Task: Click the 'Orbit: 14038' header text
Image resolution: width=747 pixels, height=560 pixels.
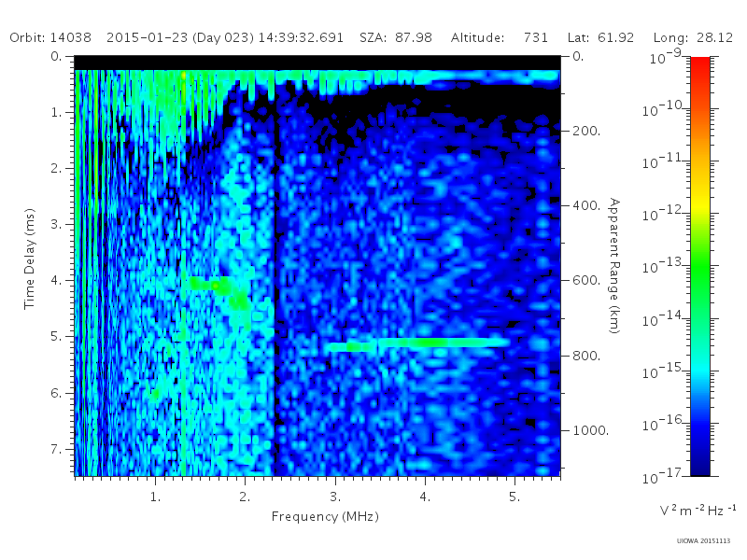Action: click(x=50, y=37)
